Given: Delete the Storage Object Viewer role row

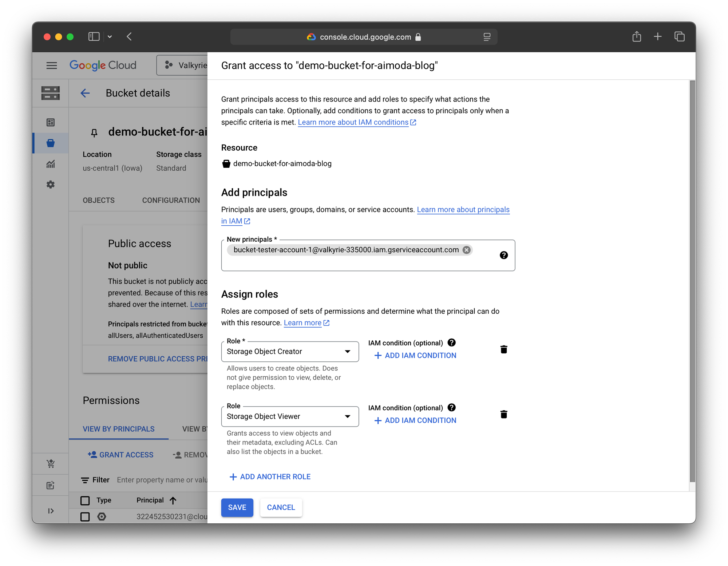Looking at the screenshot, I should pyautogui.click(x=503, y=414).
